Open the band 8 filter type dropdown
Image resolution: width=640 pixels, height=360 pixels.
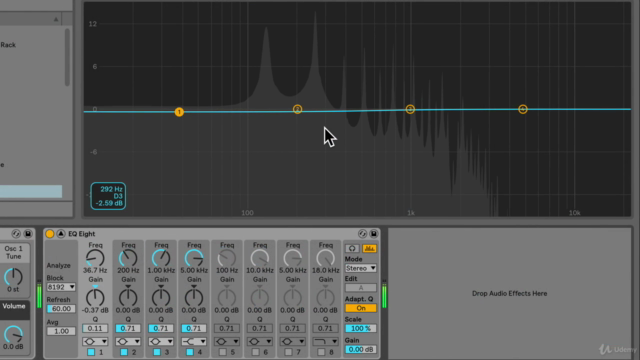click(x=326, y=341)
